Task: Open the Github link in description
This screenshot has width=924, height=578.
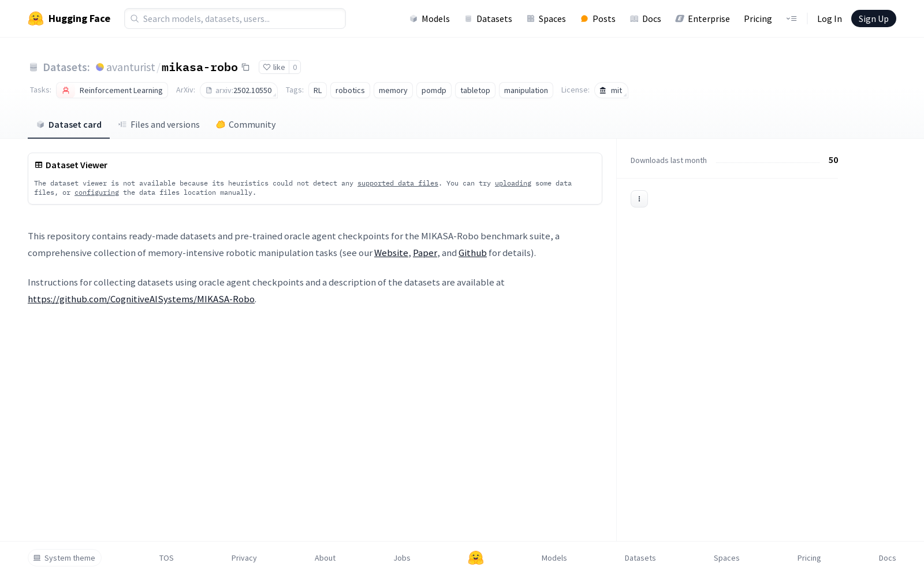Action: coord(472,253)
